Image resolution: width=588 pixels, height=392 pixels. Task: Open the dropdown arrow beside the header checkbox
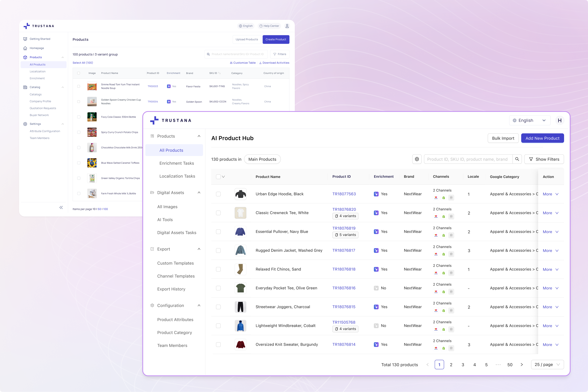[x=223, y=177]
